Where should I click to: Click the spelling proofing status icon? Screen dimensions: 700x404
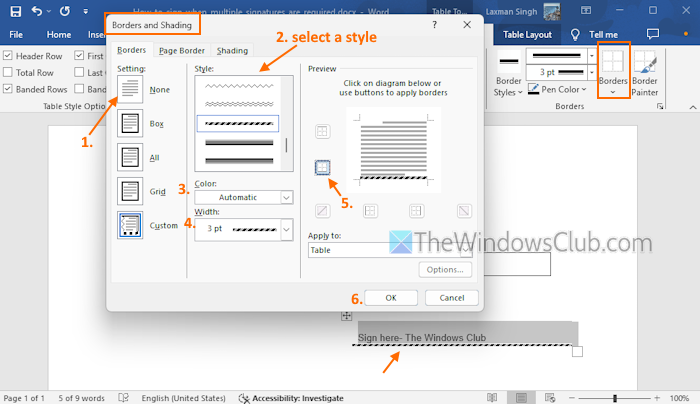point(123,397)
